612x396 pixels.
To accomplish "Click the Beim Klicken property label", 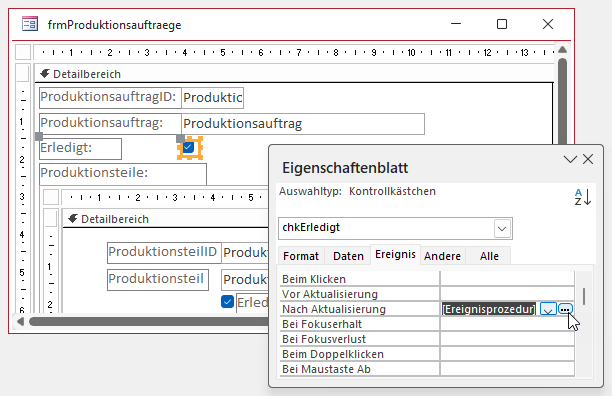I will click(314, 279).
